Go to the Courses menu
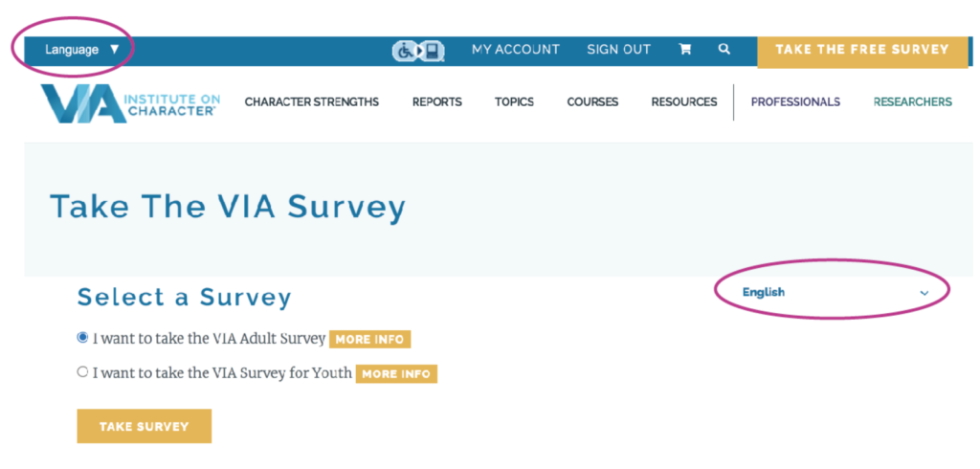 (592, 101)
